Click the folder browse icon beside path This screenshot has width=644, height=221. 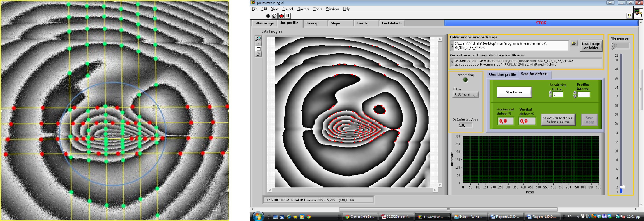point(574,43)
